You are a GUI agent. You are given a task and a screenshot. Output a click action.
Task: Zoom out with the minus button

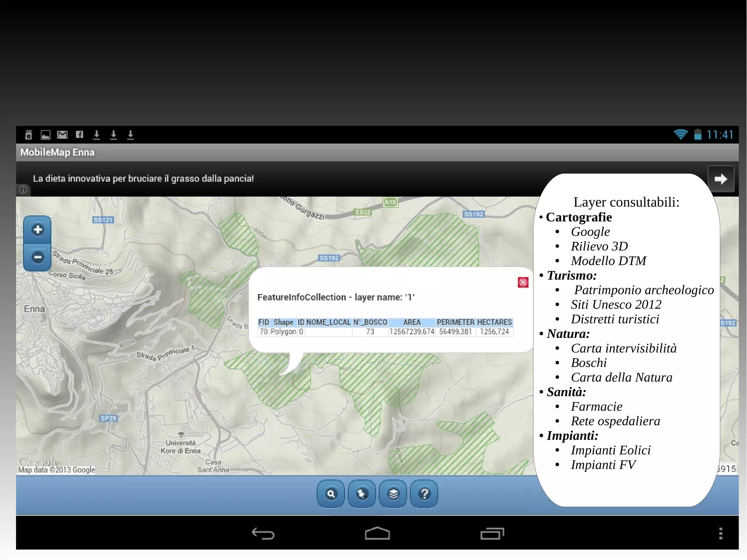click(x=38, y=257)
